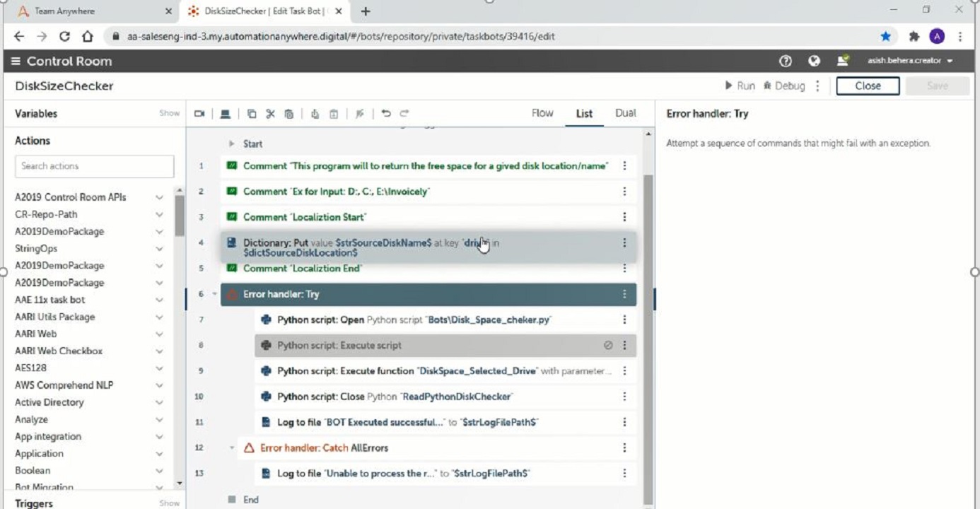Run the DiskSizeChecker bot
The width and height of the screenshot is (980, 509).
click(740, 86)
